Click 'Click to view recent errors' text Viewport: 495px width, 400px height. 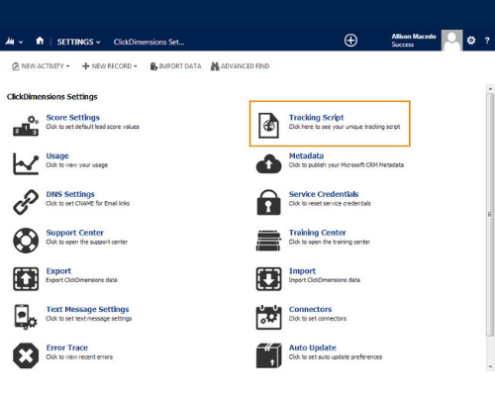coord(79,357)
